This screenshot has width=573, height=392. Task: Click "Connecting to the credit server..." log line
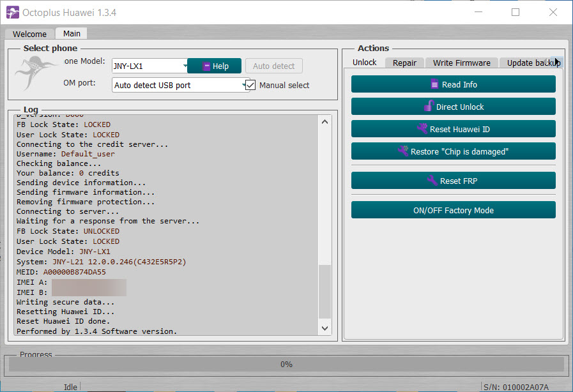pyautogui.click(x=92, y=144)
